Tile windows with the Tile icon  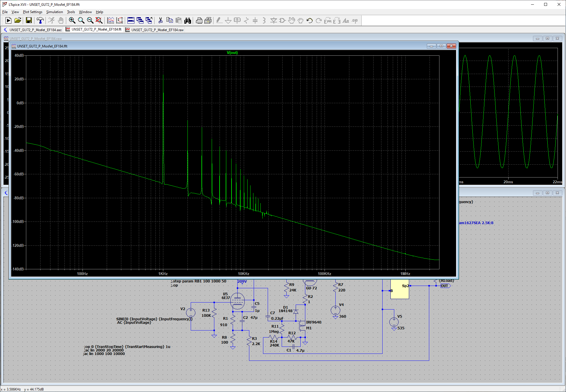click(131, 20)
